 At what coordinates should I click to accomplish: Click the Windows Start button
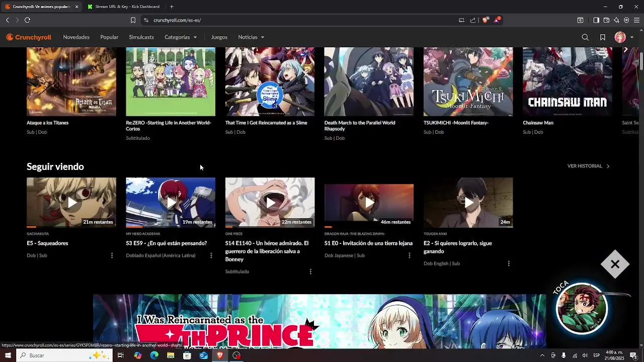click(x=8, y=355)
